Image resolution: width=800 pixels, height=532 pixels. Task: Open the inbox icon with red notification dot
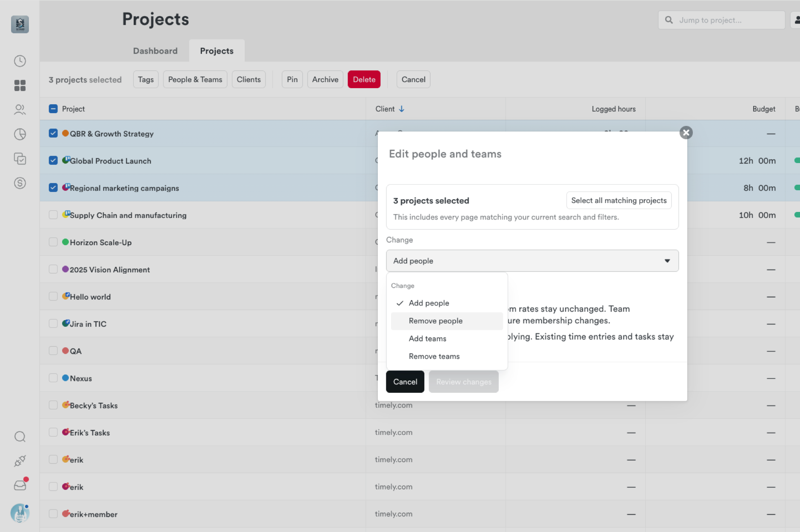click(20, 485)
